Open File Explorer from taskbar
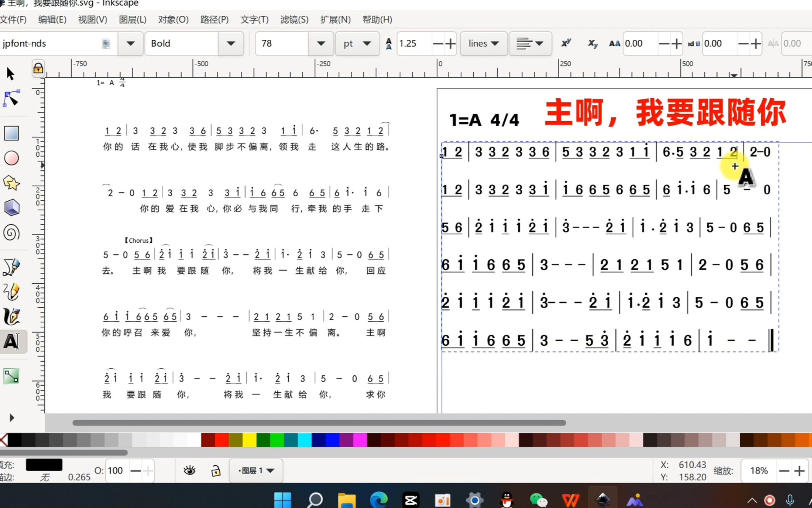Viewport: 812px width, 508px height. tap(347, 500)
